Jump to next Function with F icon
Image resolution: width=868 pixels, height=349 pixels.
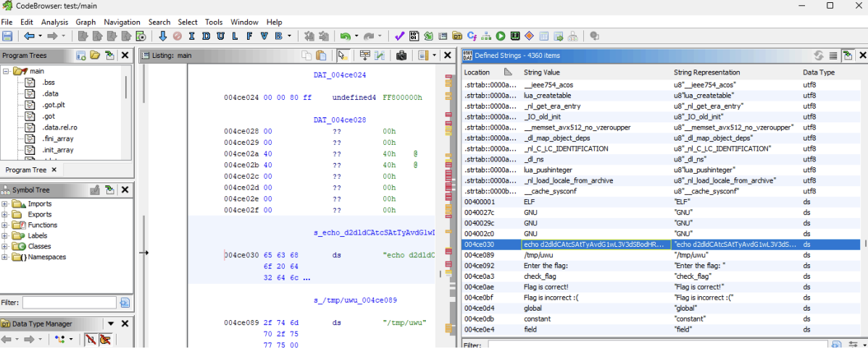point(249,36)
